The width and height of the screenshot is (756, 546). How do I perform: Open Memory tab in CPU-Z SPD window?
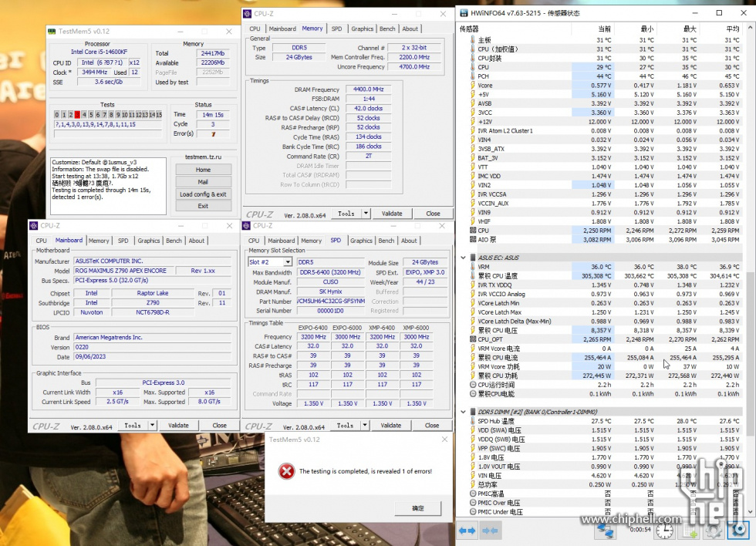(311, 241)
